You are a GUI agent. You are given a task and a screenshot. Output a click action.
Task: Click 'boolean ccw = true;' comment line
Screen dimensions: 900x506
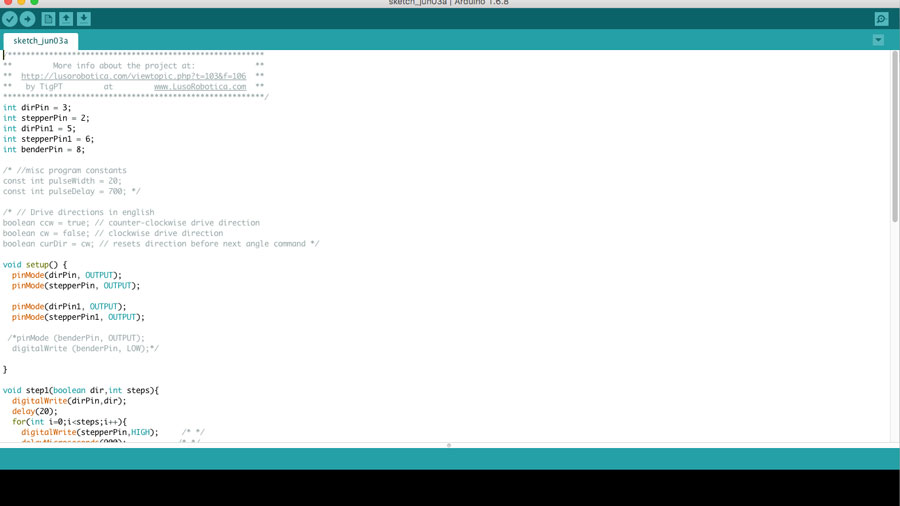coord(131,223)
